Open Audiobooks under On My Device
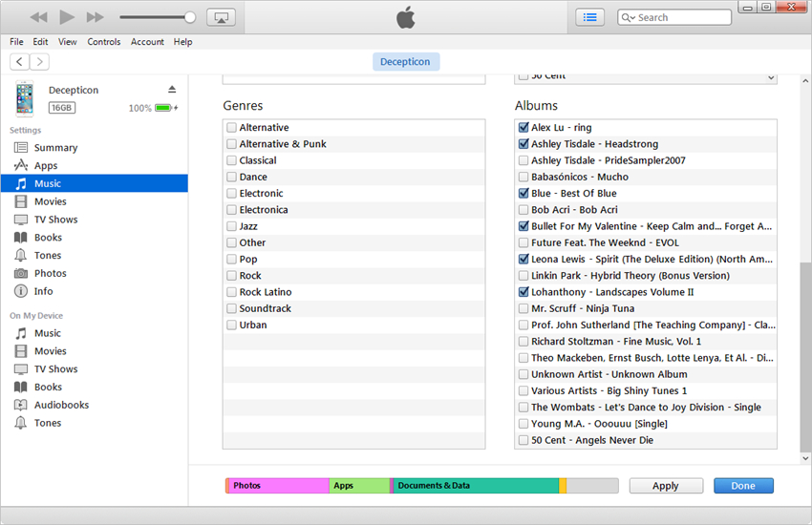This screenshot has width=812, height=525. tap(61, 405)
